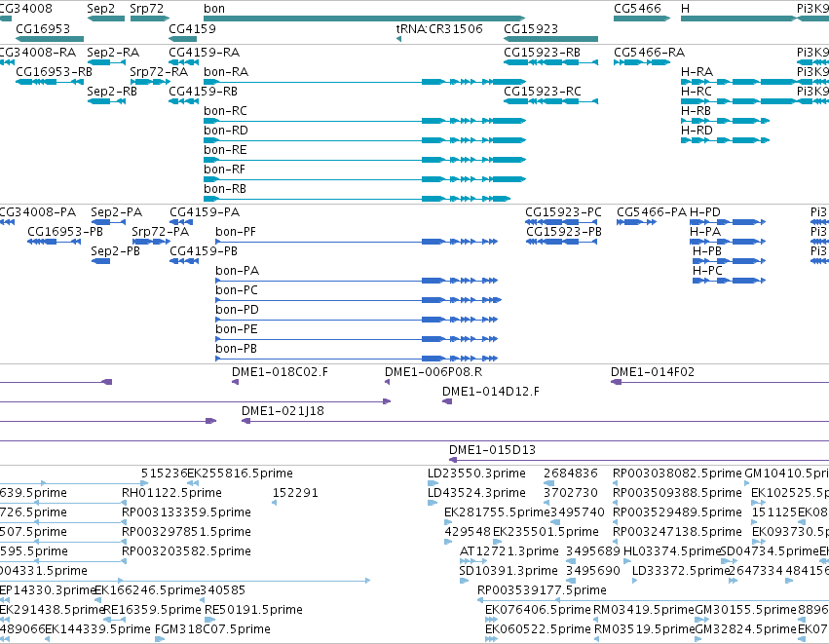Screen dimensions: 829x644
Task: Click the SD10391.3prime EST marker
Action: (465, 581)
